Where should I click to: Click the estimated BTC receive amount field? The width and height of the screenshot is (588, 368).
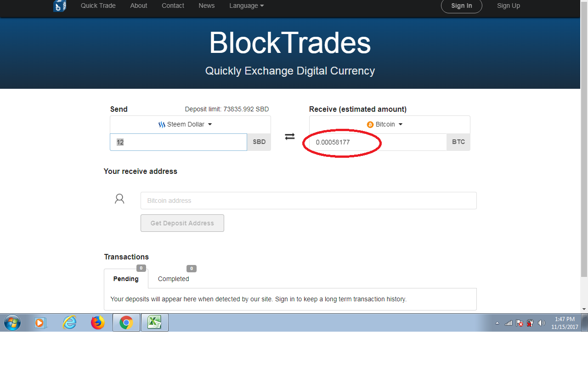point(378,142)
